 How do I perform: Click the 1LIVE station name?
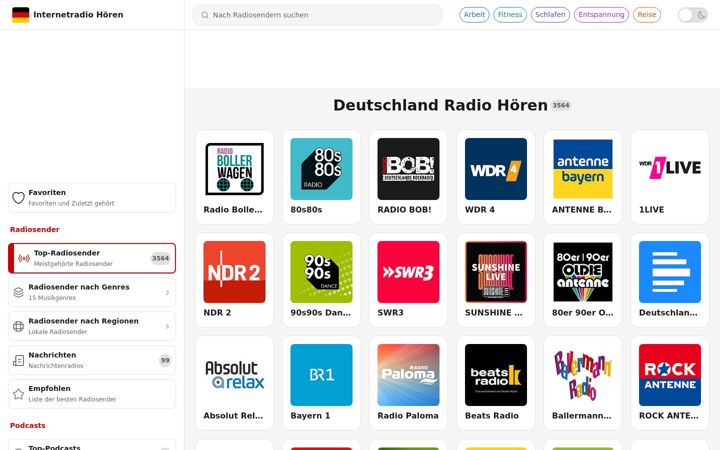652,209
